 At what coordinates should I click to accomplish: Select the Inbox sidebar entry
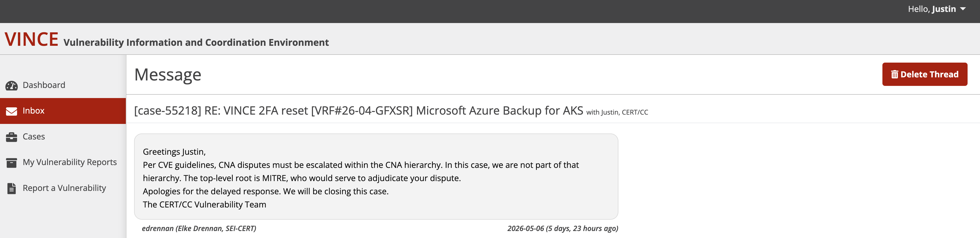(x=63, y=111)
